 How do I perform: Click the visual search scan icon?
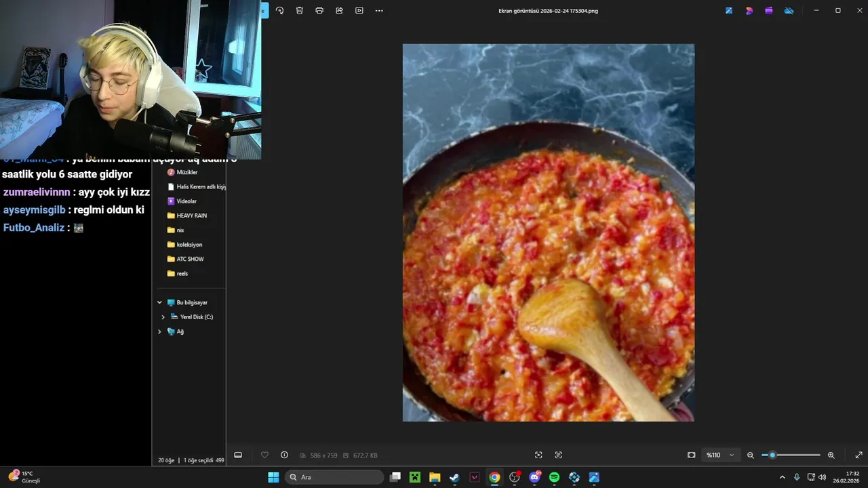[x=538, y=455]
